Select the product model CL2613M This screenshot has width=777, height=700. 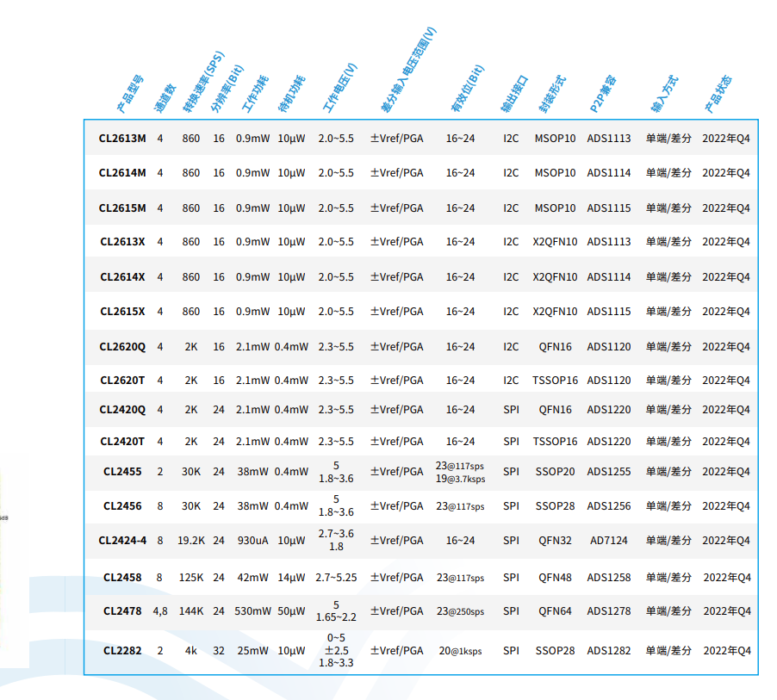122,139
